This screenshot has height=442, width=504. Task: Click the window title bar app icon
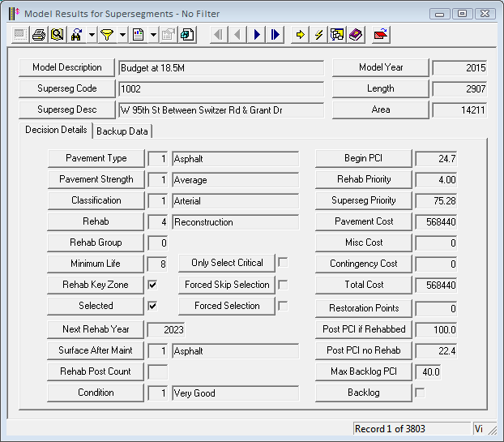[14, 14]
